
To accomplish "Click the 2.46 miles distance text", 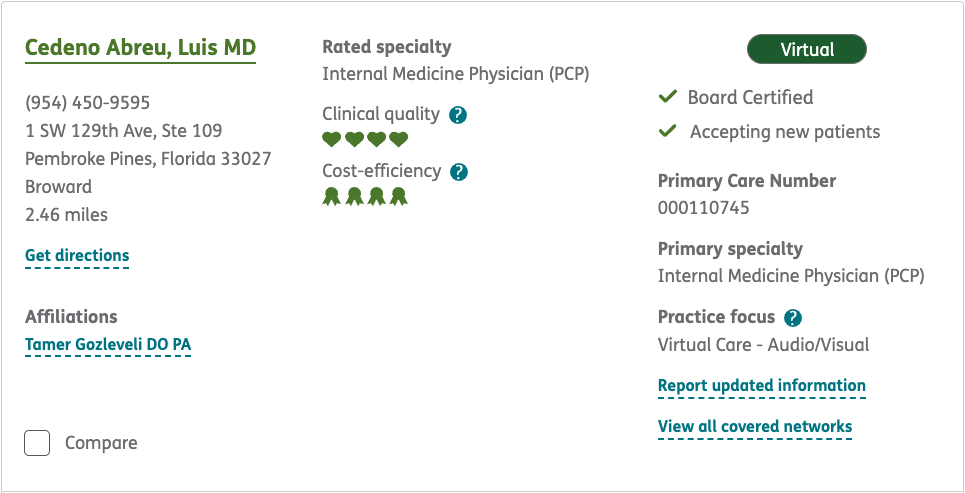I will [x=66, y=214].
